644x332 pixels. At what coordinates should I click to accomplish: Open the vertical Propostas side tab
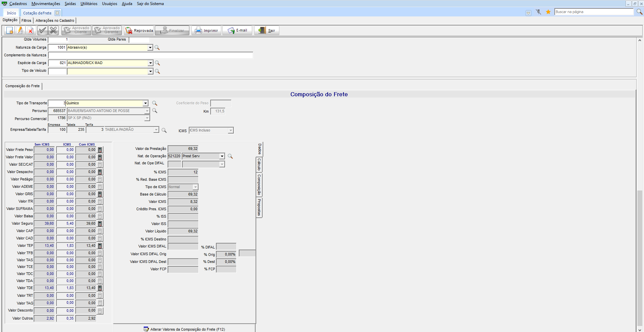point(259,207)
